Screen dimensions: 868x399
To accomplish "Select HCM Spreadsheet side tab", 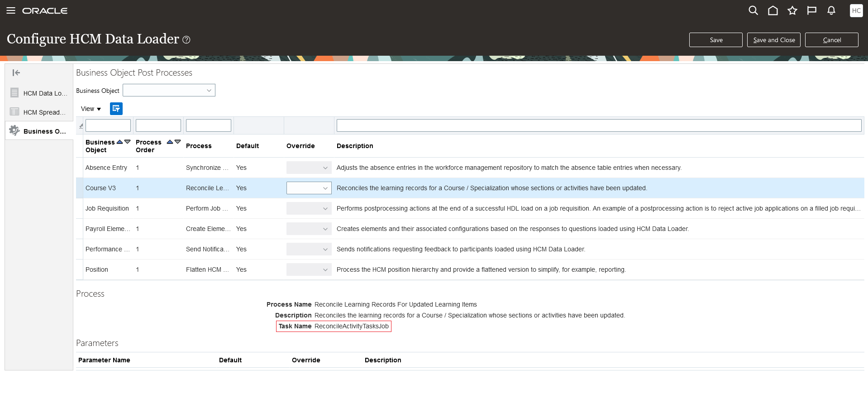I will pos(39,112).
